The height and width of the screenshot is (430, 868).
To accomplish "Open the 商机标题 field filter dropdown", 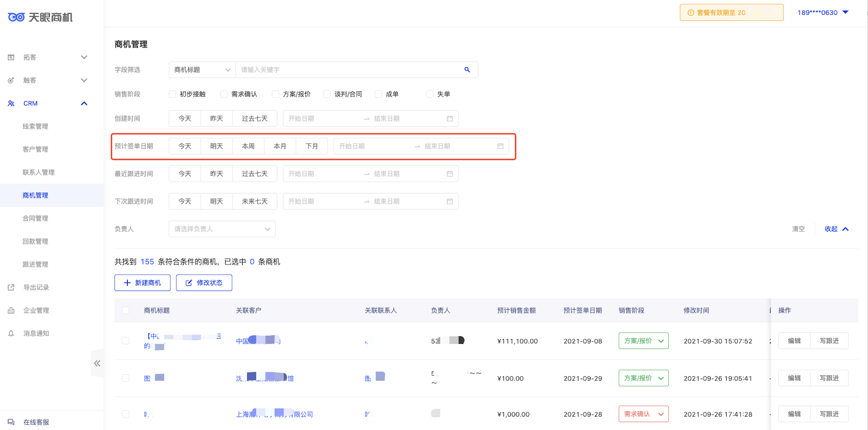I will (x=202, y=70).
